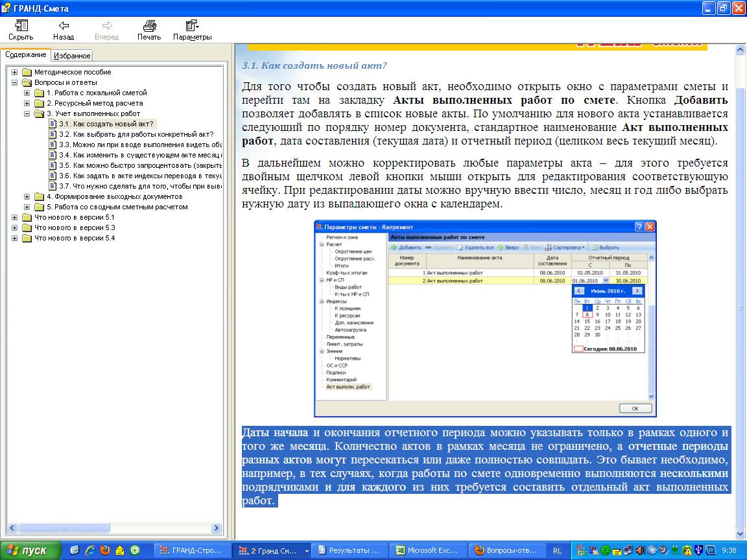The height and width of the screenshot is (560, 747).
Task: Click open folder icon of Вопросы и ответы
Action: click(x=27, y=83)
